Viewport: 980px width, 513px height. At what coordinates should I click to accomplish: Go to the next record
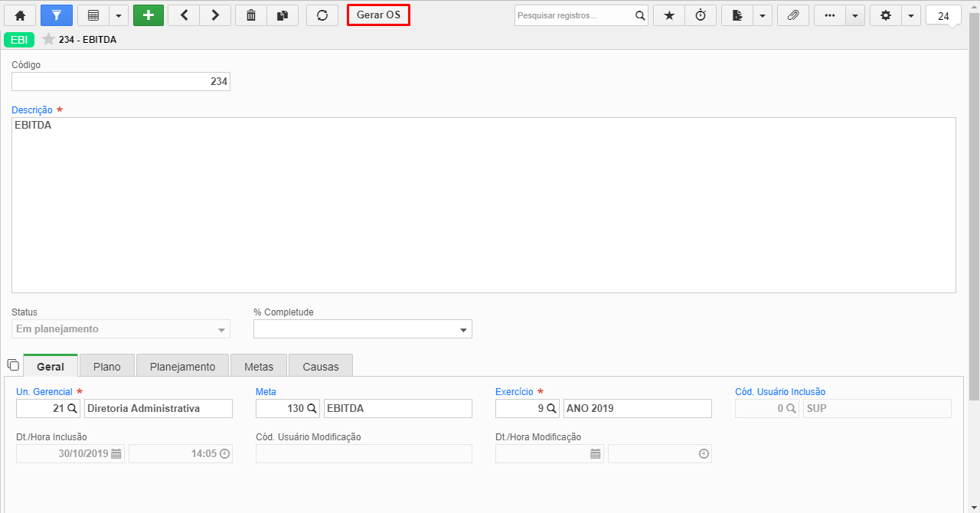215,15
